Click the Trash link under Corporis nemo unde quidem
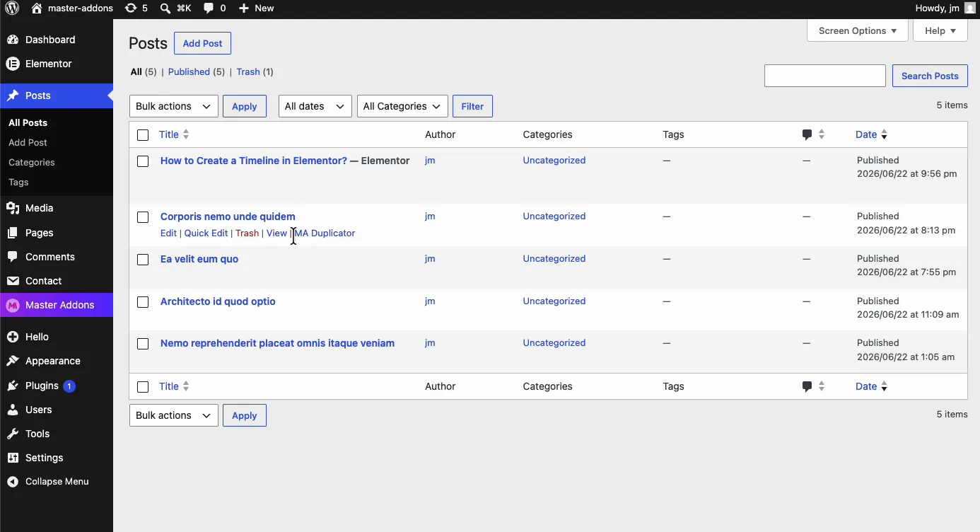Image resolution: width=980 pixels, height=532 pixels. click(x=247, y=233)
